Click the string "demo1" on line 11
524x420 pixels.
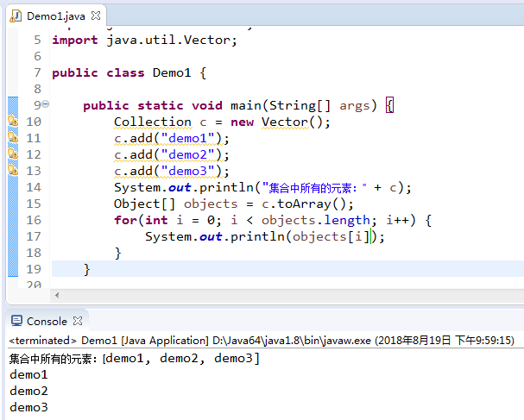tap(188, 138)
